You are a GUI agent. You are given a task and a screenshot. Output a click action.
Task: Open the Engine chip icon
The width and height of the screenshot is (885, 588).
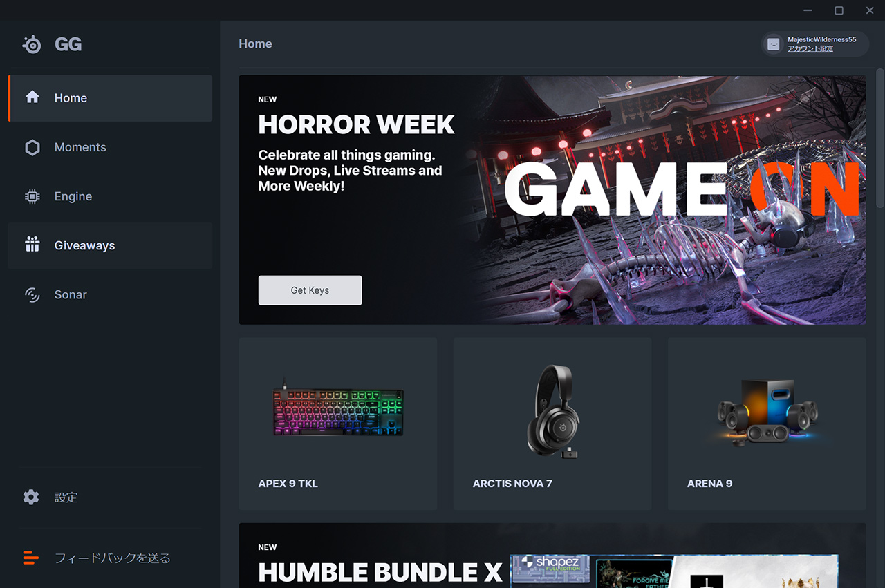[32, 196]
